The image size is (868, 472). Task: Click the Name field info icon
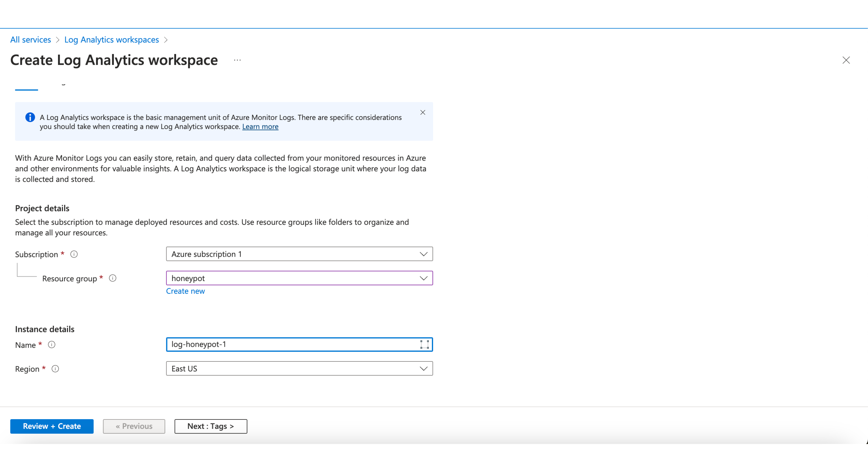point(52,344)
